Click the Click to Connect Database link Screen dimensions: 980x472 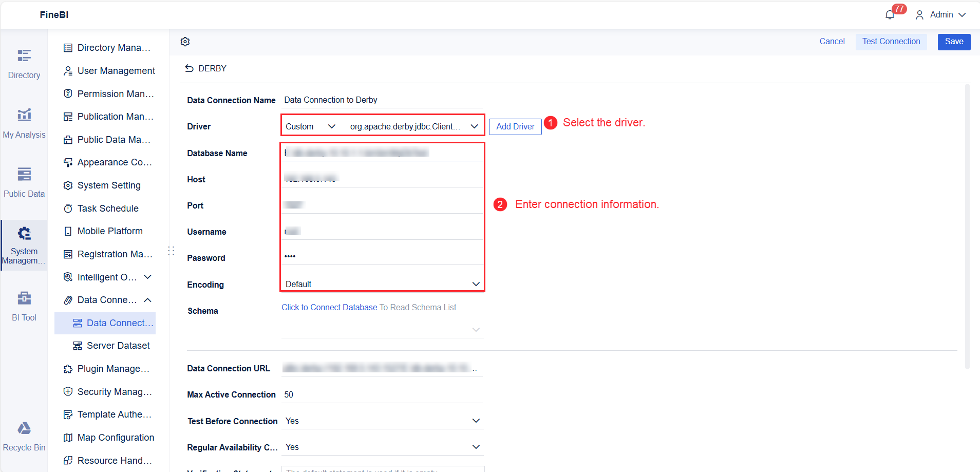pyautogui.click(x=329, y=307)
